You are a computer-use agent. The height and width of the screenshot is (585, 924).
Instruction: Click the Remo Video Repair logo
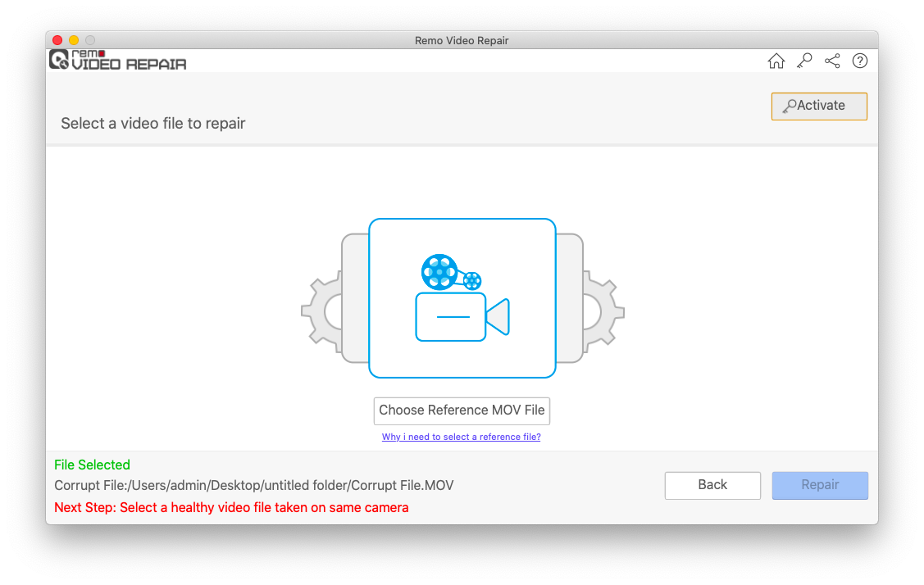(x=116, y=61)
